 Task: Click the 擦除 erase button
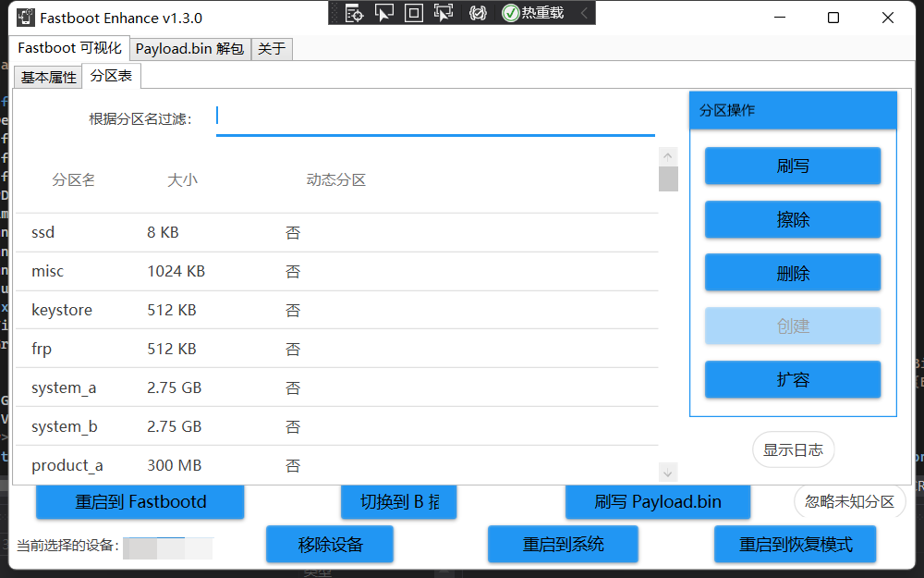pyautogui.click(x=793, y=219)
